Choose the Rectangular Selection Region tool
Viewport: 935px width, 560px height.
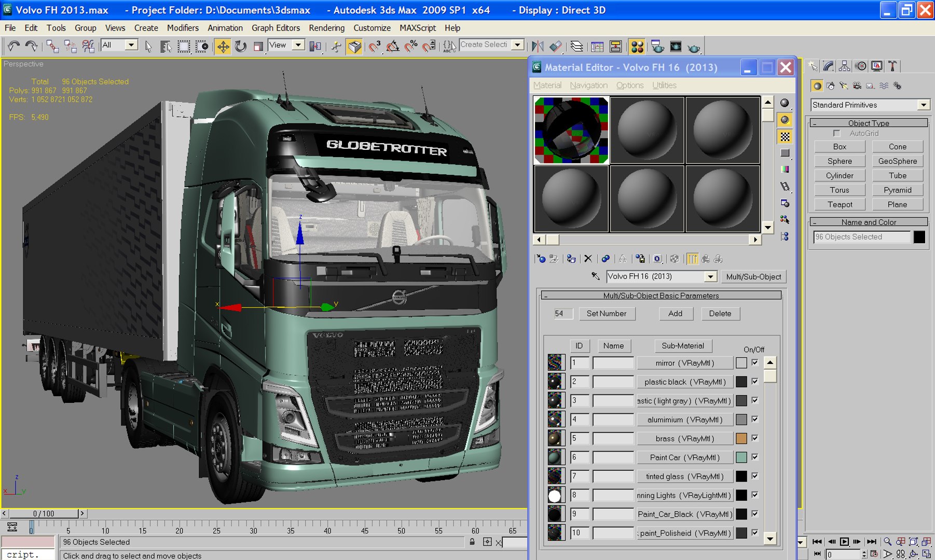pos(184,47)
